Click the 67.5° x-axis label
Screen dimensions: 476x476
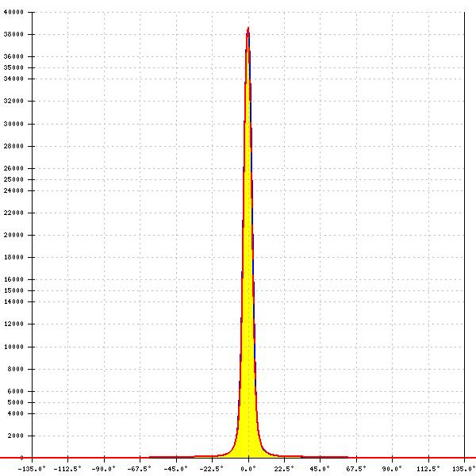pos(356,469)
